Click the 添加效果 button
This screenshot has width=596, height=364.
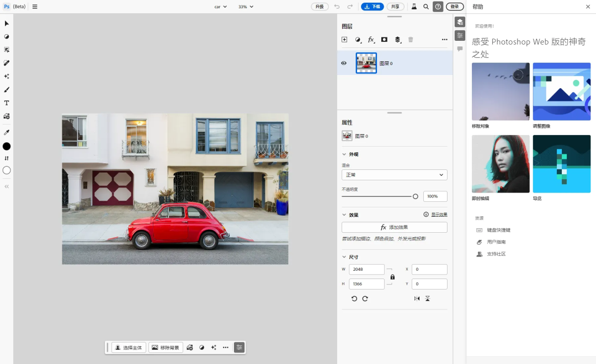click(x=394, y=227)
